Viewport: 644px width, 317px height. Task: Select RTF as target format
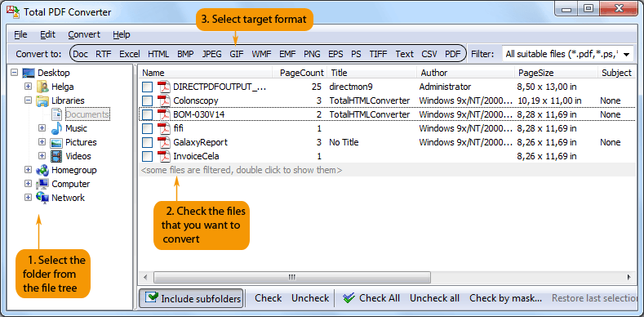click(104, 54)
